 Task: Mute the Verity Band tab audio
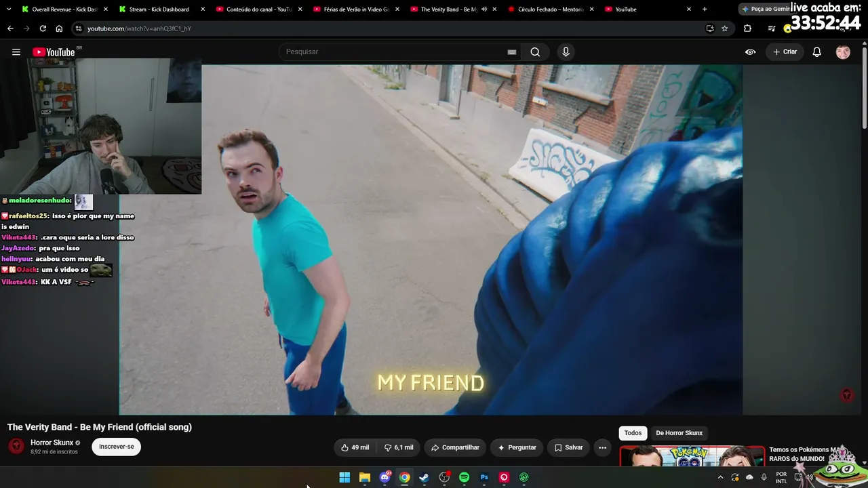point(484,9)
